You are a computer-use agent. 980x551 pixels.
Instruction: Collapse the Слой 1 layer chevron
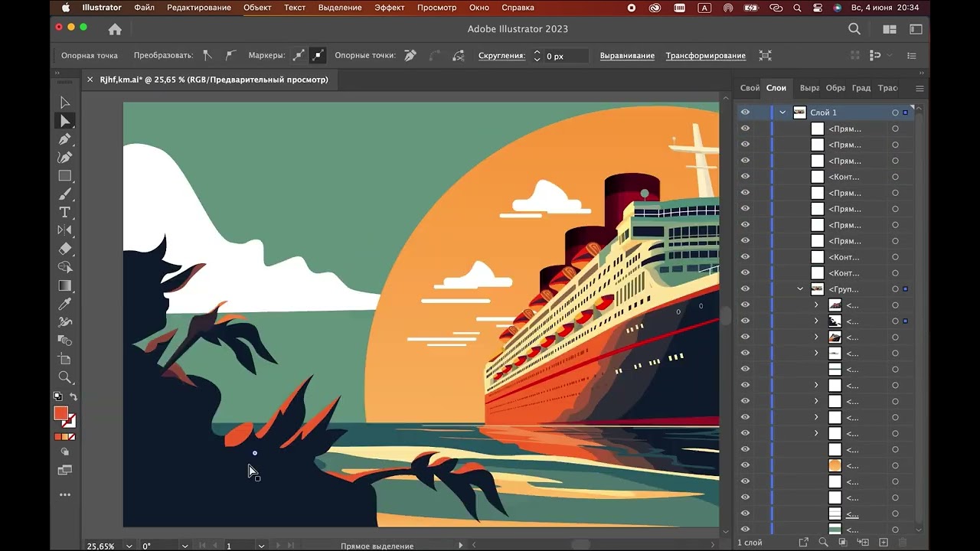pos(782,112)
